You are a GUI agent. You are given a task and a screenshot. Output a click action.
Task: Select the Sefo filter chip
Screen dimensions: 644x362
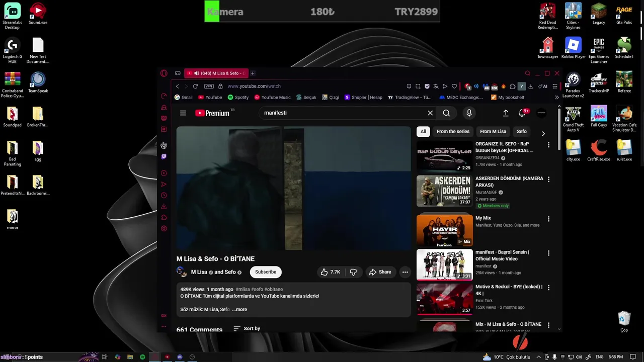click(522, 132)
